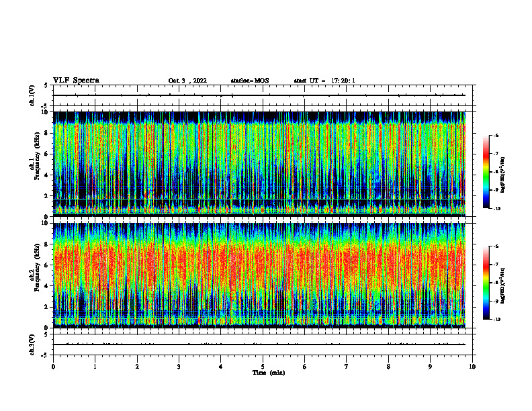Click the "-10" label on ch.1 colorbar
Image resolution: width=532 pixels, height=411 pixels.
496,209
